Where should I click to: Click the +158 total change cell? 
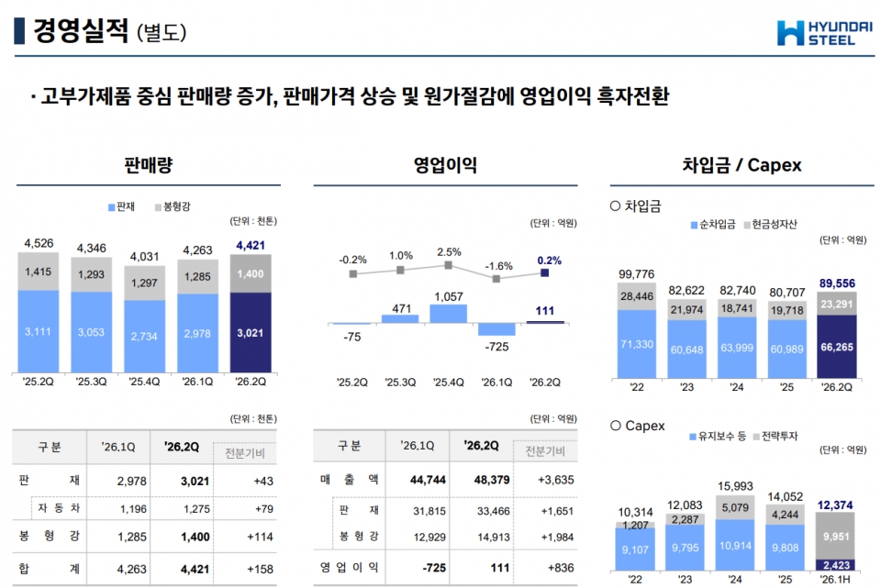click(x=260, y=569)
